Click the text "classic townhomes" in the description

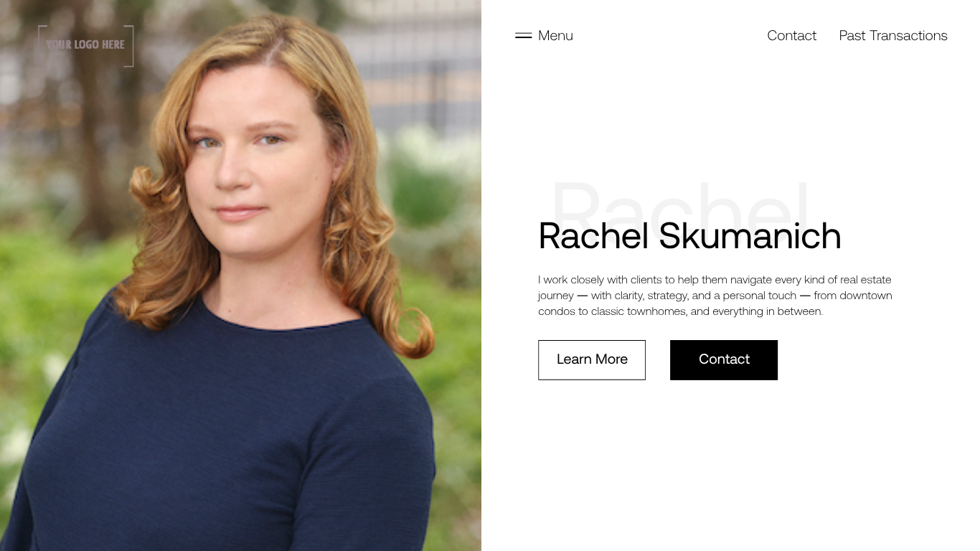(639, 311)
